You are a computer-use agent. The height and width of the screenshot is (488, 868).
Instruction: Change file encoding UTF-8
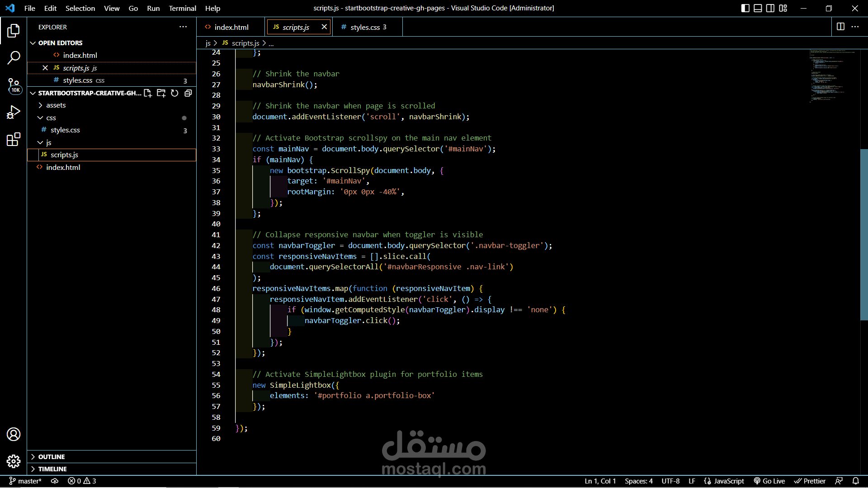[x=670, y=481]
